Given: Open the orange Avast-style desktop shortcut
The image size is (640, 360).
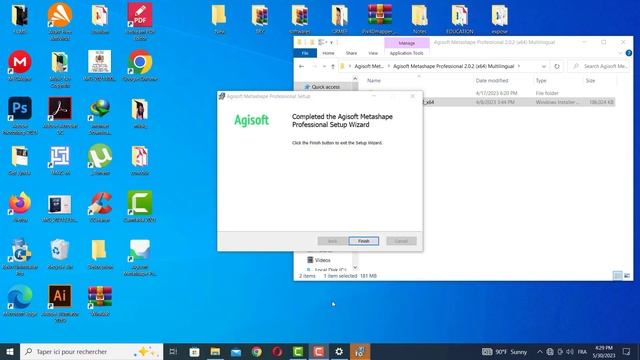Looking at the screenshot, I should (x=60, y=21).
